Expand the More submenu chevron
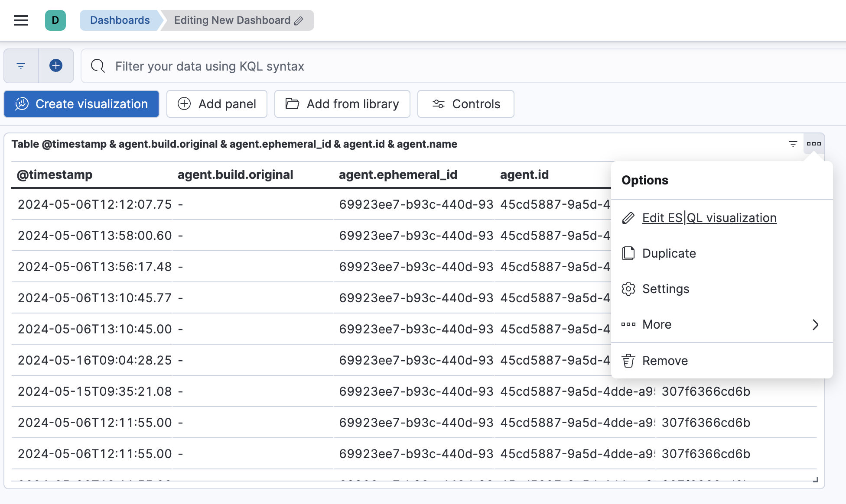 click(816, 325)
